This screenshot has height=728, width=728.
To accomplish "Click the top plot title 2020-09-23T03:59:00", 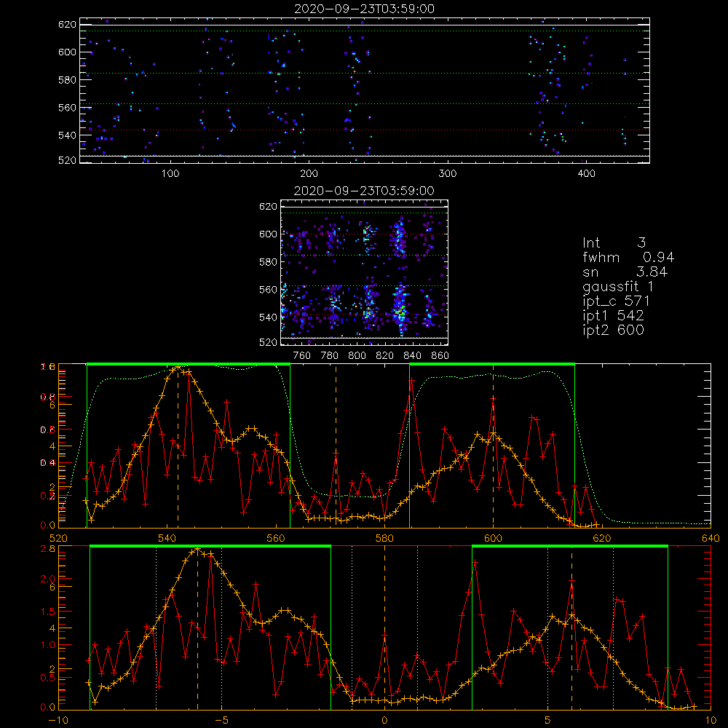I will point(365,9).
